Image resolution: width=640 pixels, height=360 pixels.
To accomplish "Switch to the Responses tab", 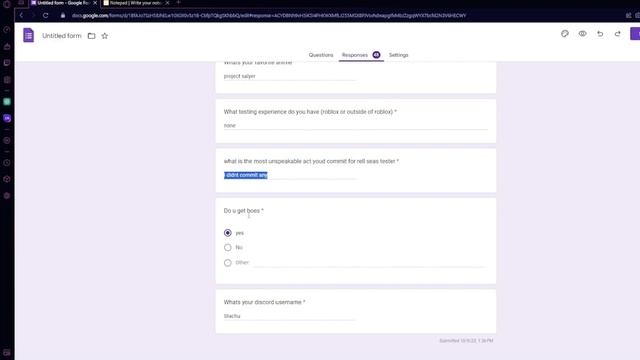I will (x=355, y=55).
